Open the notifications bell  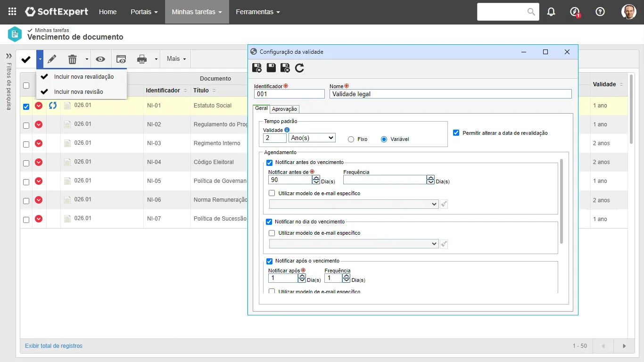[x=551, y=12]
